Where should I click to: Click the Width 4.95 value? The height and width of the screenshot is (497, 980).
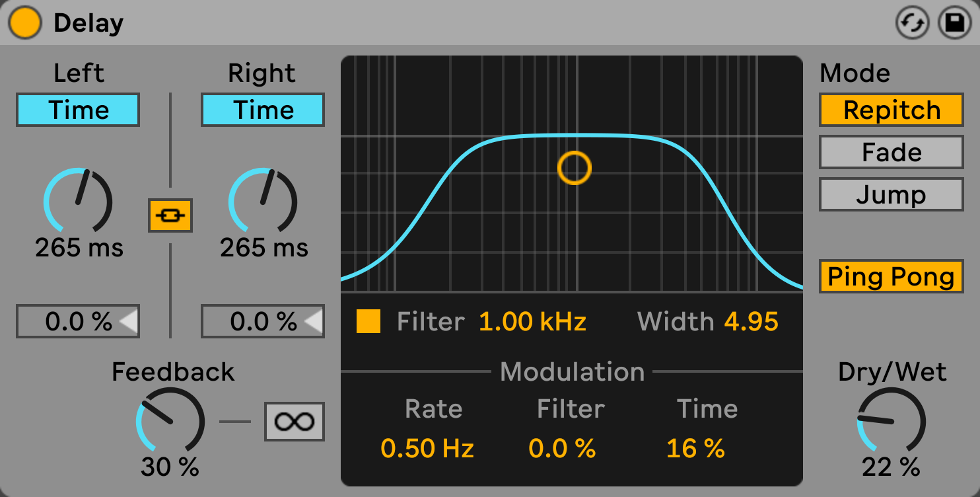[751, 322]
